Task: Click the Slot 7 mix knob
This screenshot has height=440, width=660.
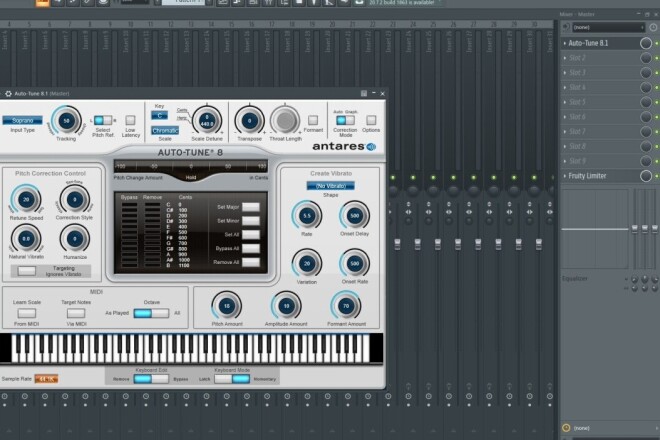Action: (x=646, y=132)
